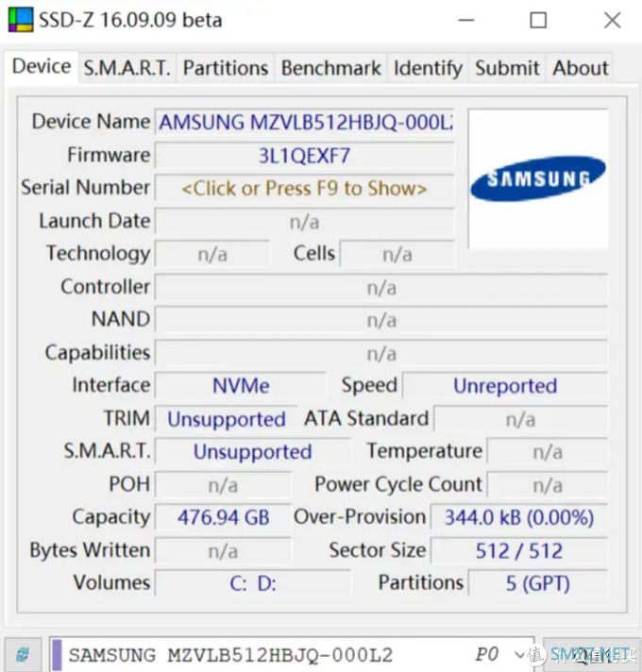Open the Submit tab
The height and width of the screenshot is (672, 642).
(507, 68)
